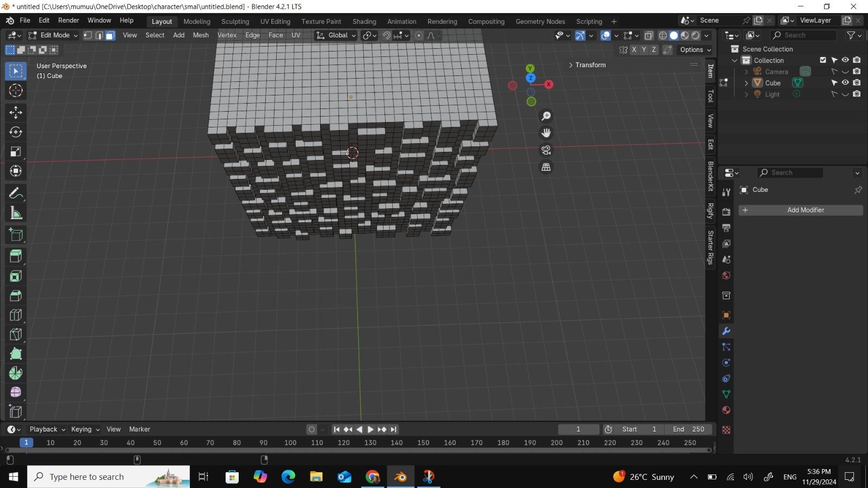This screenshot has height=488, width=868.
Task: Open the Playback dropdown
Action: 47,429
